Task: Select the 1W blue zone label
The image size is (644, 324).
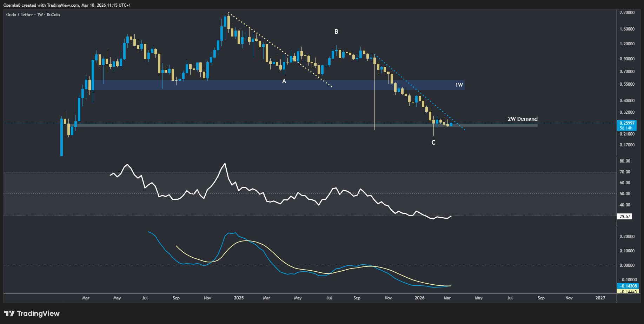Action: pyautogui.click(x=459, y=85)
